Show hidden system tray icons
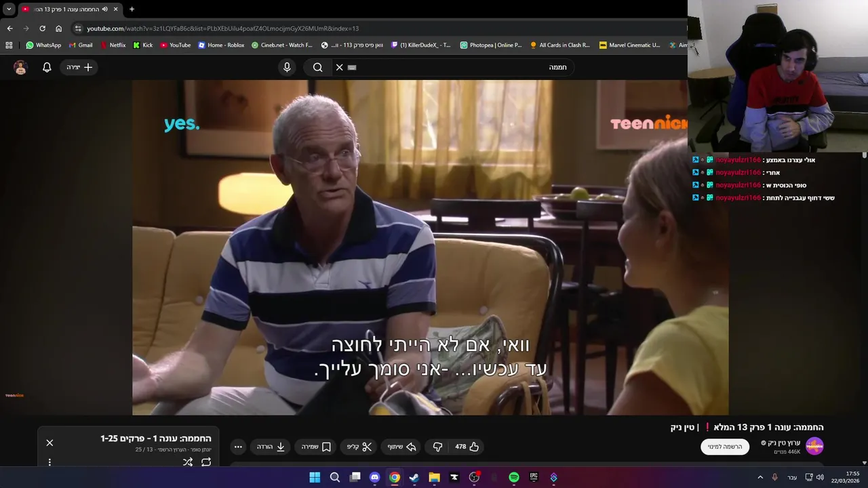 (x=760, y=477)
